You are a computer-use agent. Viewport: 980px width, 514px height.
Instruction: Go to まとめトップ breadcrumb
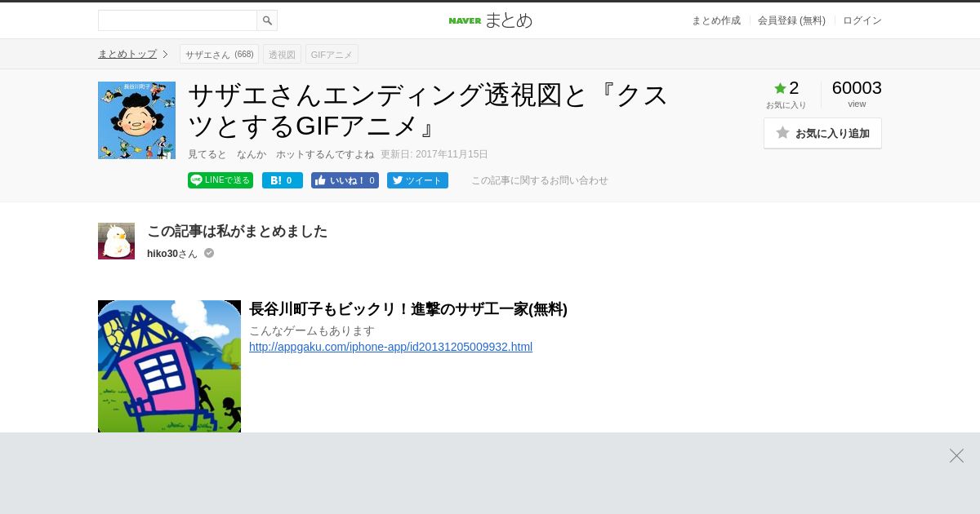127,54
